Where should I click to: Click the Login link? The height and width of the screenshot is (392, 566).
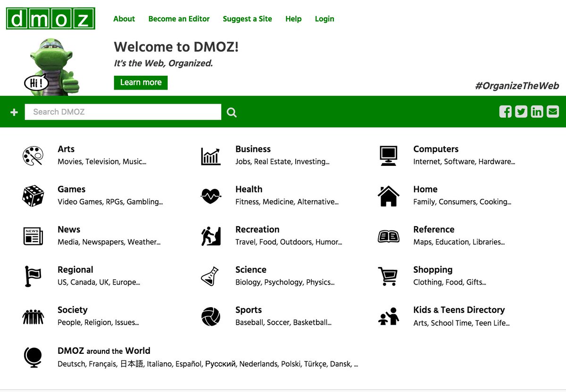[x=325, y=19]
